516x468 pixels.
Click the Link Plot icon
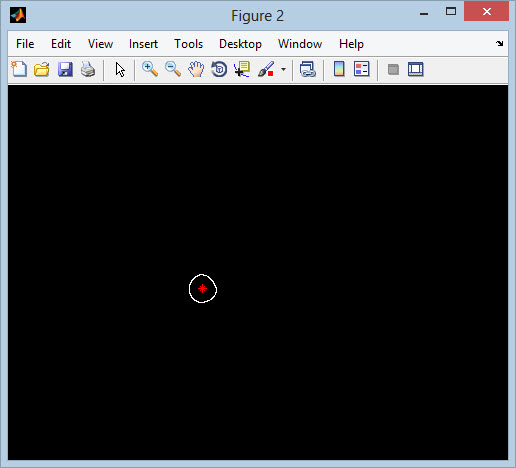[308, 69]
